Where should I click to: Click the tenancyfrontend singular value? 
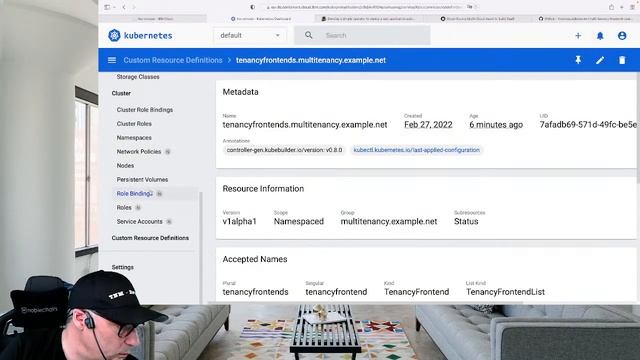[336, 292]
